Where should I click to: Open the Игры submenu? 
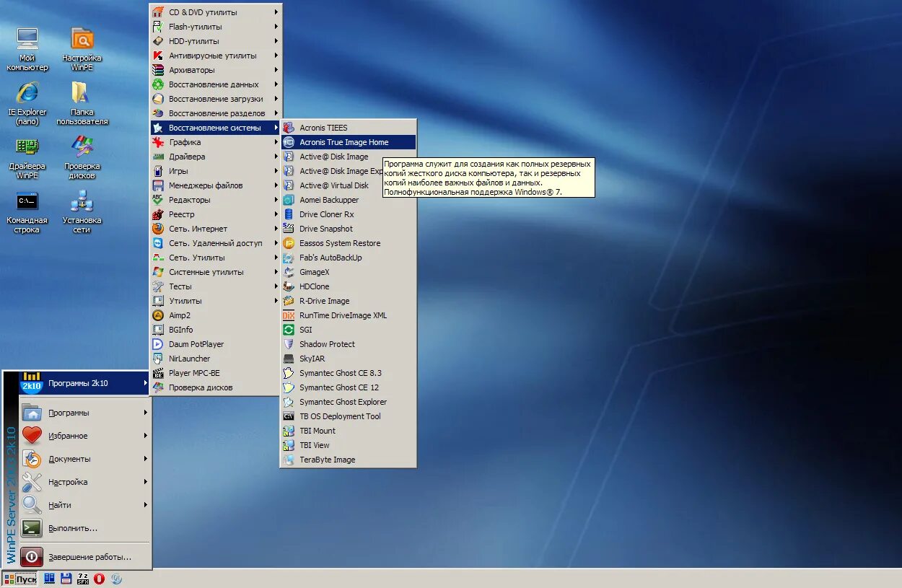pos(215,171)
